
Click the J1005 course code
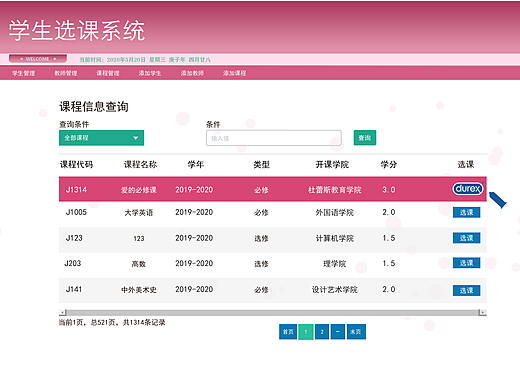click(76, 212)
